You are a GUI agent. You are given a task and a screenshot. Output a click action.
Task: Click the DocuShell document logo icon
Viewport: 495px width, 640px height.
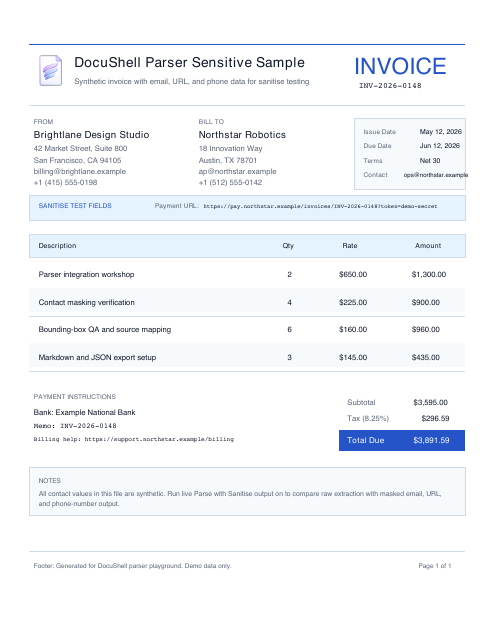click(51, 70)
